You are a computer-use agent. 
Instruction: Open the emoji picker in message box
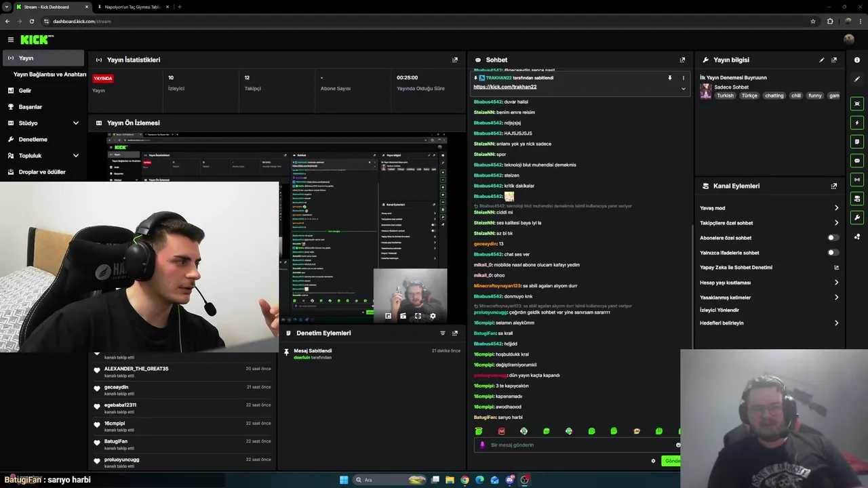tap(677, 445)
